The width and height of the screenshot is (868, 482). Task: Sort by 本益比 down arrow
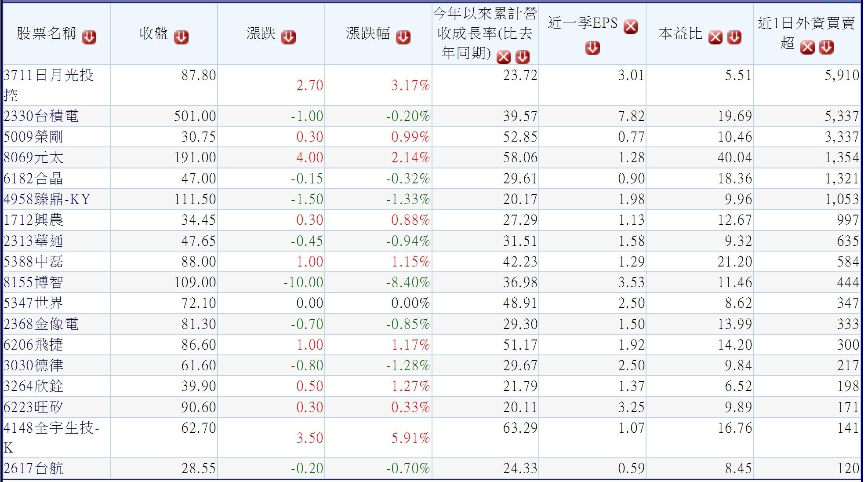[x=734, y=38]
